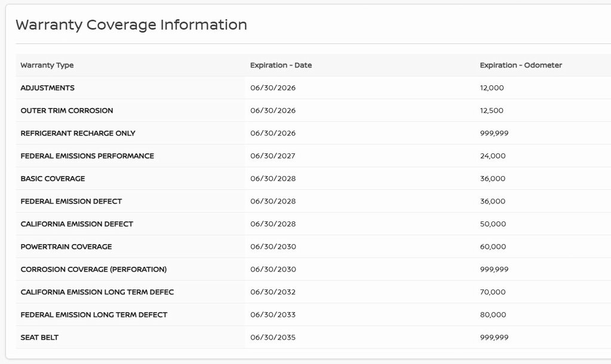Select REFRIGERANT RECHARGE ONLY warranty

pyautogui.click(x=78, y=133)
